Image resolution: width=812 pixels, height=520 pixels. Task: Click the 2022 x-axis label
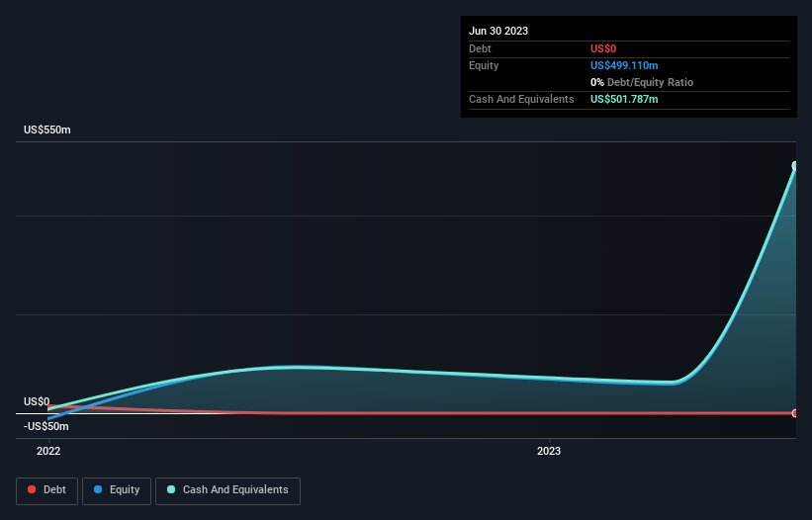(x=48, y=451)
